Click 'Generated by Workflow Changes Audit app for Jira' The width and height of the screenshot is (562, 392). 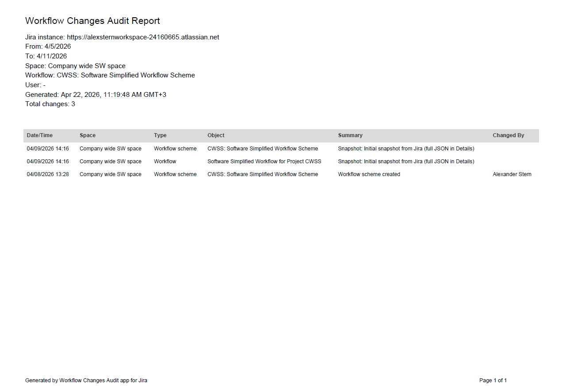click(x=87, y=380)
